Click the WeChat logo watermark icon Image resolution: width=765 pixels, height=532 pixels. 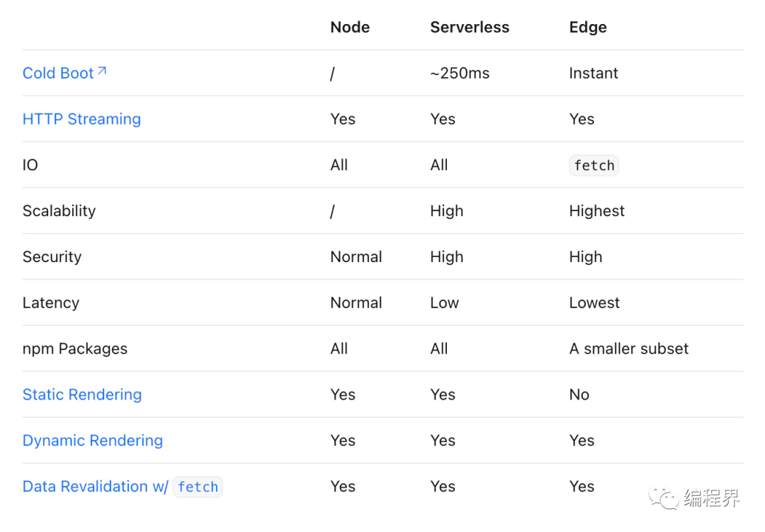point(663,498)
